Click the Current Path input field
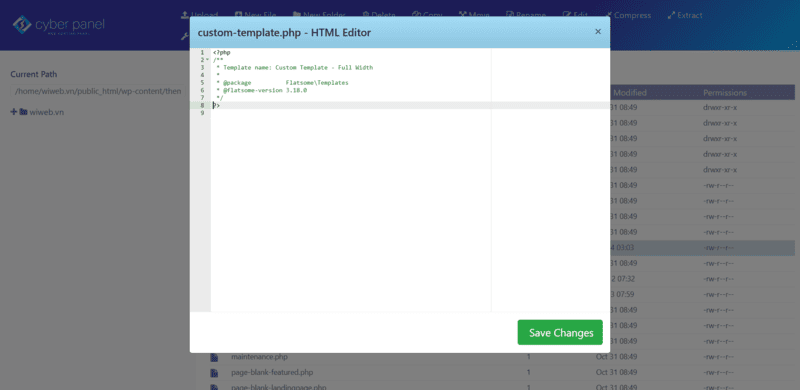Screen dimensions: 800x390 [x=99, y=91]
